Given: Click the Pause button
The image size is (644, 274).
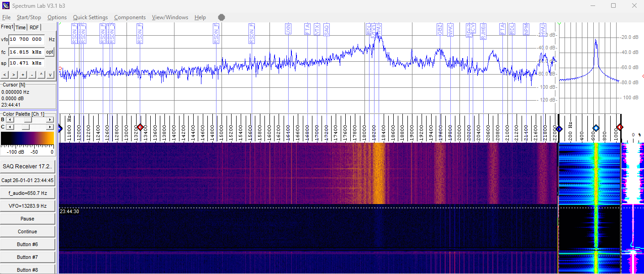Looking at the screenshot, I should [27, 219].
